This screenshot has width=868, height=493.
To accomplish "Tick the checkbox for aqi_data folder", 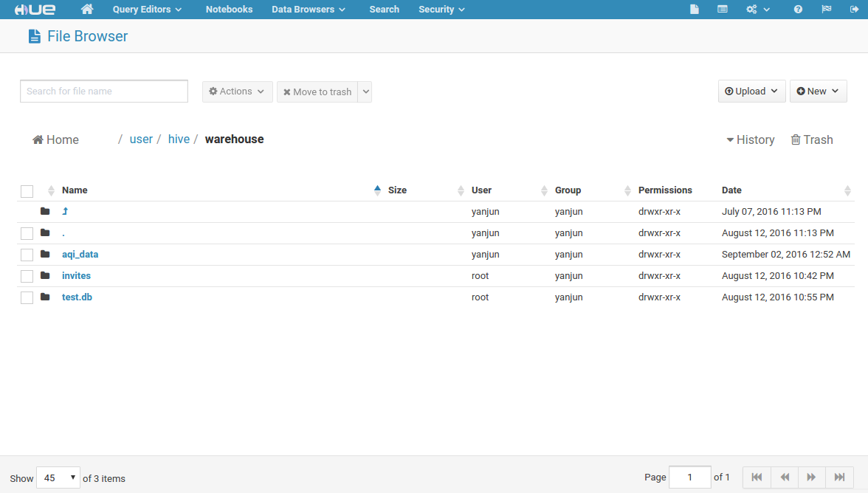I will tap(27, 255).
